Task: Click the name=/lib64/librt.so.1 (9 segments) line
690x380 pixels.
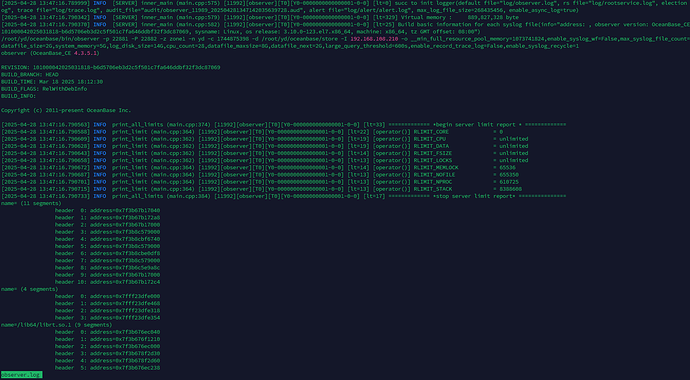Action: pyautogui.click(x=56, y=325)
